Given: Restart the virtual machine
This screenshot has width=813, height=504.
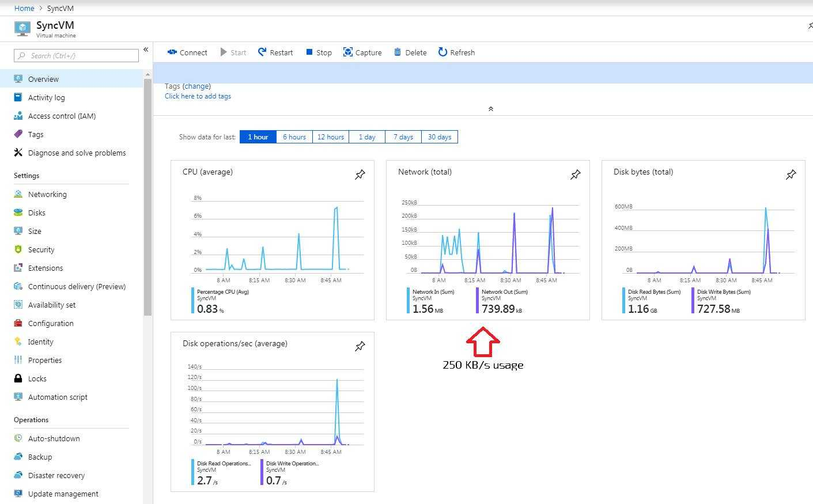Looking at the screenshot, I should (275, 52).
